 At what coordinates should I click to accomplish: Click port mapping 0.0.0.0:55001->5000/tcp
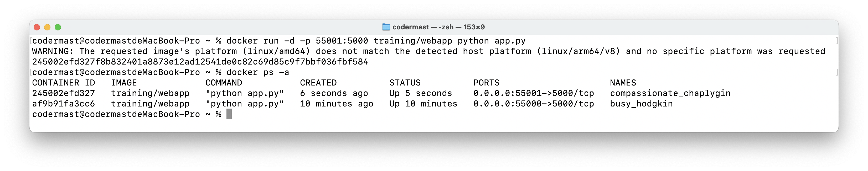pyautogui.click(x=534, y=93)
